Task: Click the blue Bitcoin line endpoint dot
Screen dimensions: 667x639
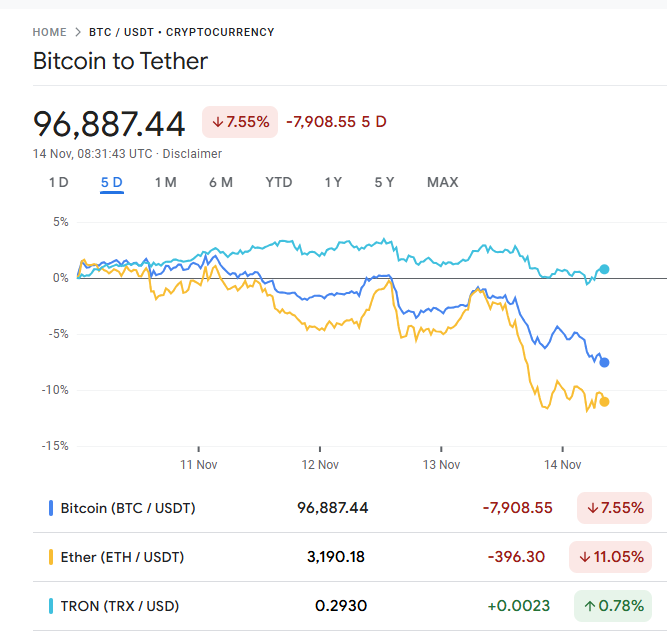Action: point(604,362)
